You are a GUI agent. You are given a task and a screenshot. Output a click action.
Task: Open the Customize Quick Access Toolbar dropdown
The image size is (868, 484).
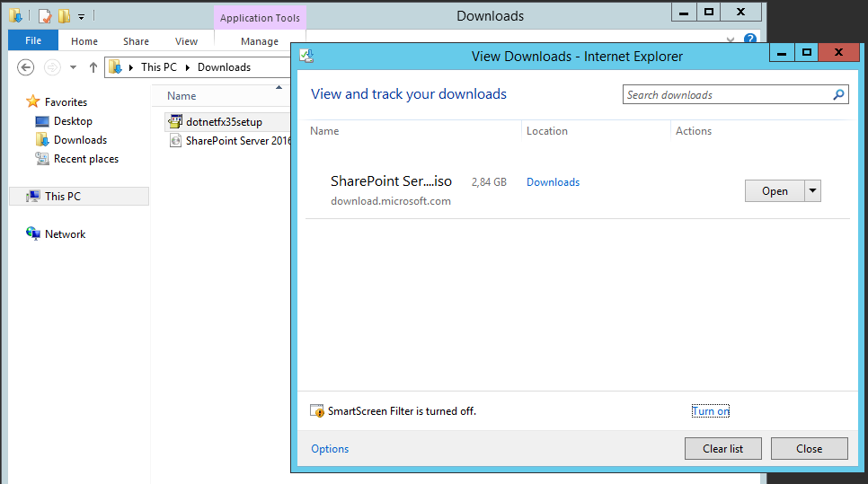pyautogui.click(x=82, y=16)
